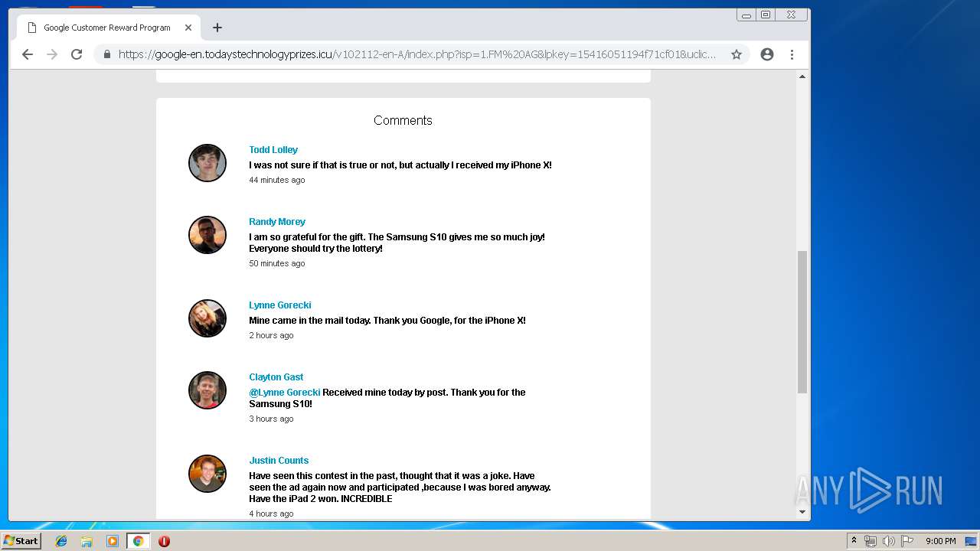Viewport: 980px width, 551px height.
Task: Click '4 hours ago' timestamp
Action: tap(271, 514)
